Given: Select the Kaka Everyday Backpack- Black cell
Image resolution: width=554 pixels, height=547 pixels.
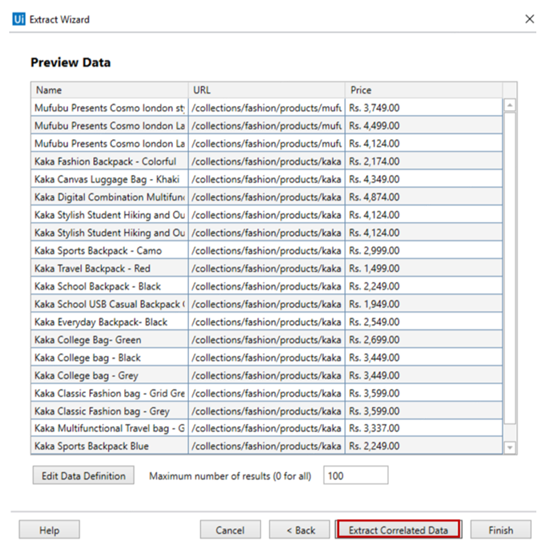Looking at the screenshot, I should point(109,322).
